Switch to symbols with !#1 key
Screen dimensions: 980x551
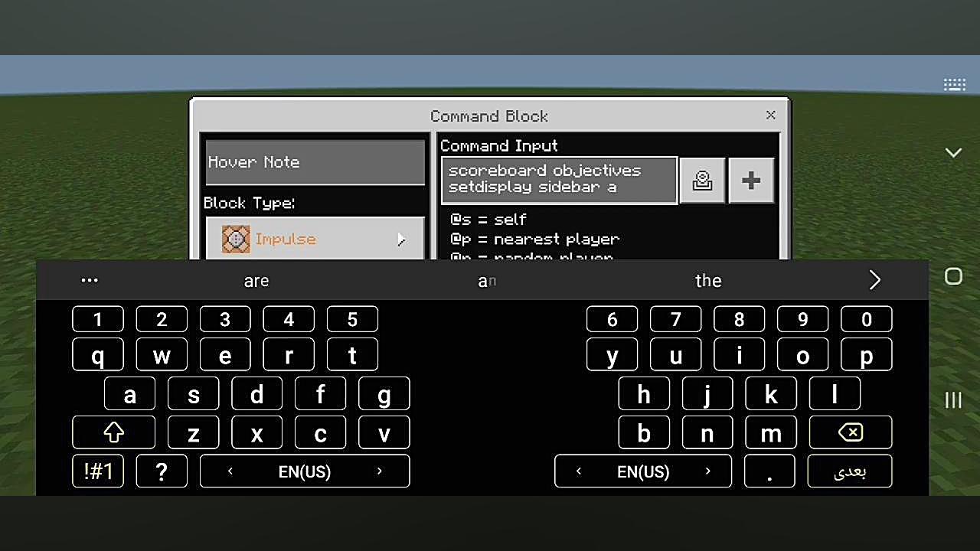pos(98,471)
